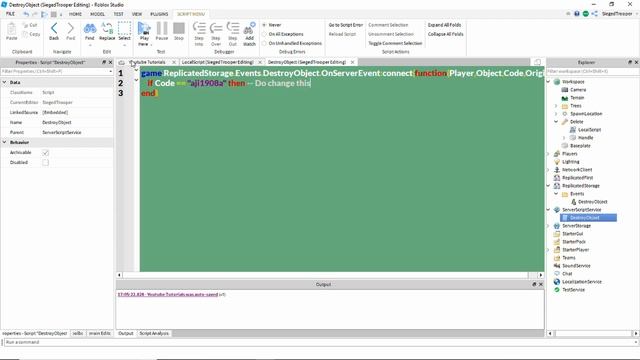Toggle the Disabled checkbox

point(45,162)
